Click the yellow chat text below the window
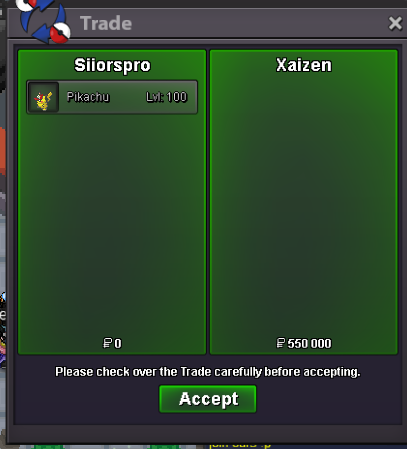The height and width of the screenshot is (449, 407). [240, 445]
